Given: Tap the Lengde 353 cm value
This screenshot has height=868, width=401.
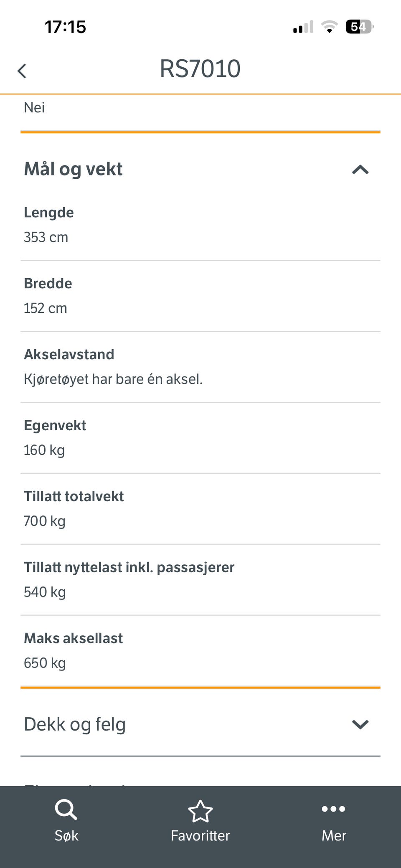Looking at the screenshot, I should [x=46, y=237].
